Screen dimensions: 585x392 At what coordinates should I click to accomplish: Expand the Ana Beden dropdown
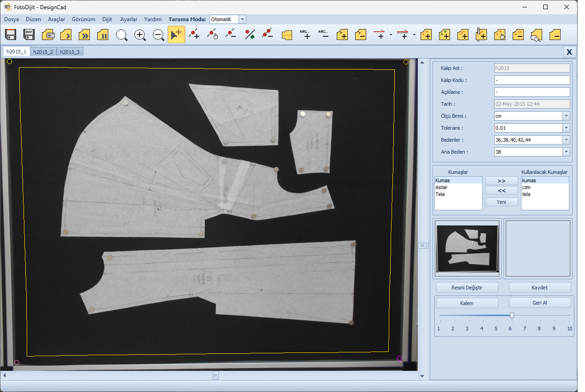(566, 152)
